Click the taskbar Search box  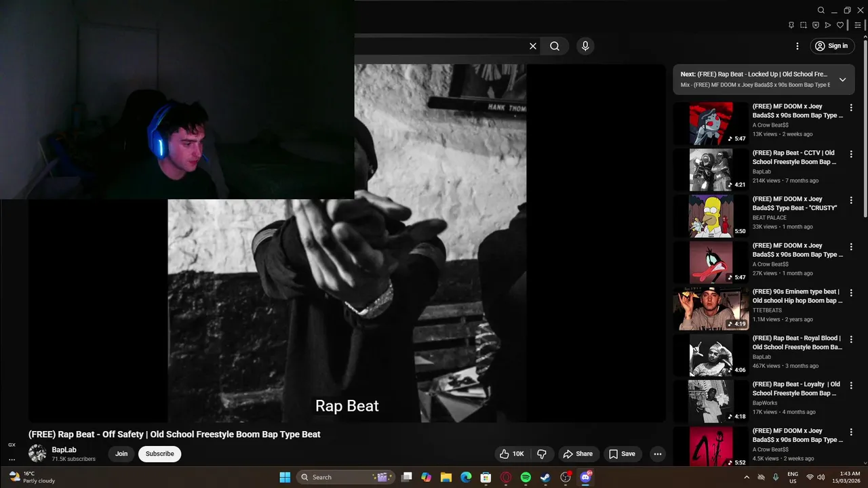point(347,477)
